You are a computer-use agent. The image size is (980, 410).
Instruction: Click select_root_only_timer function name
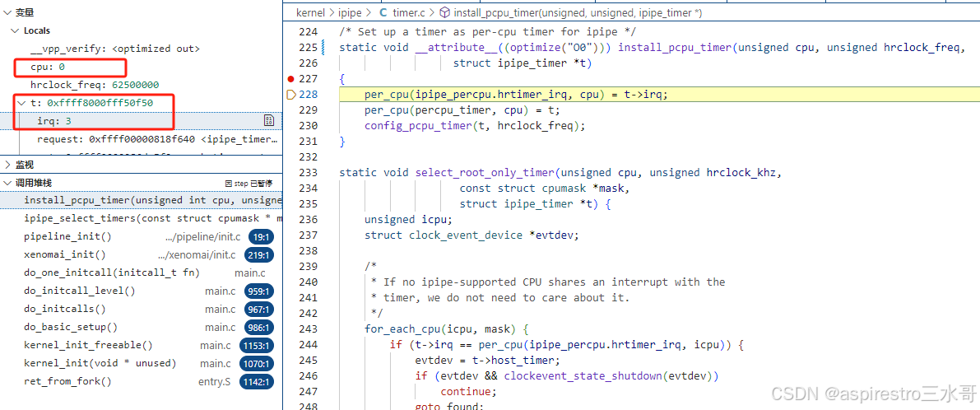point(485,173)
